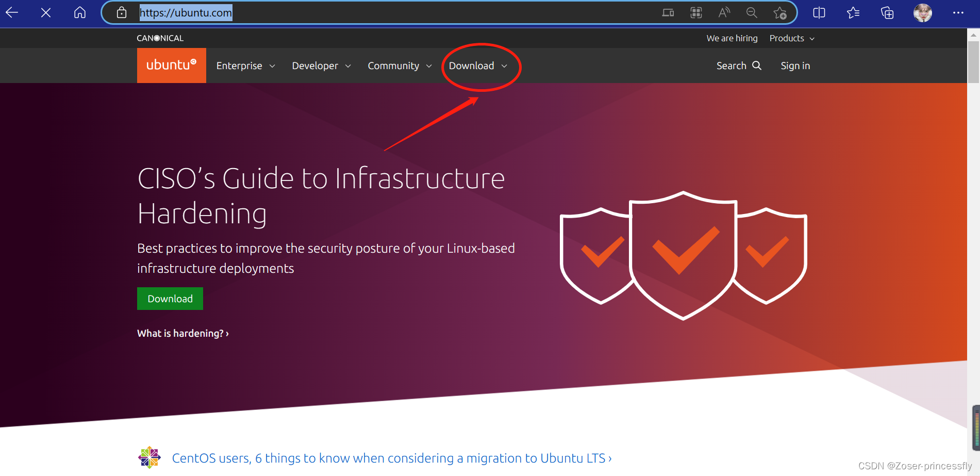
Task: Click the CentOS logo icon
Action: click(x=150, y=457)
